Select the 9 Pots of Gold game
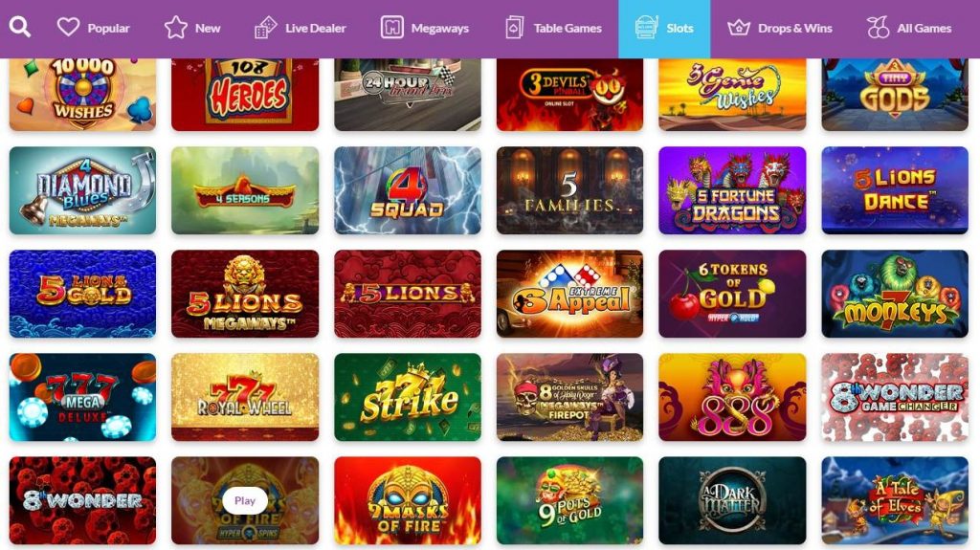This screenshot has width=980, height=550. (569, 500)
